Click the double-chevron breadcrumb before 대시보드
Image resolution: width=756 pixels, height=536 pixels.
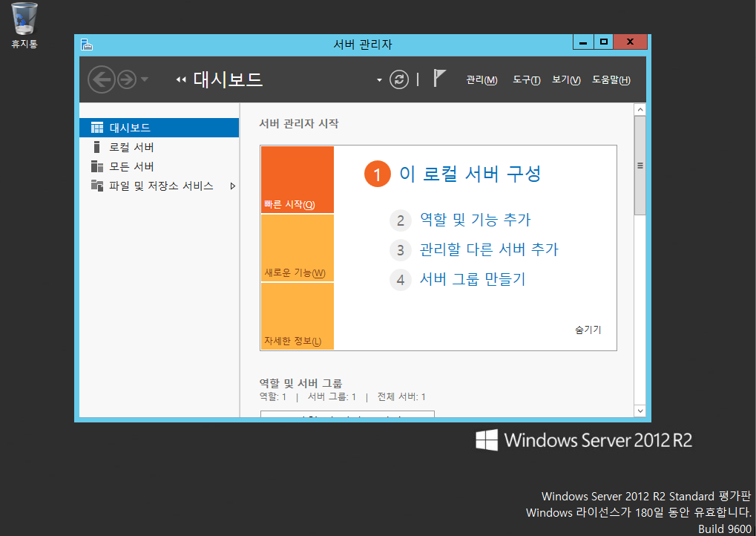(x=181, y=79)
